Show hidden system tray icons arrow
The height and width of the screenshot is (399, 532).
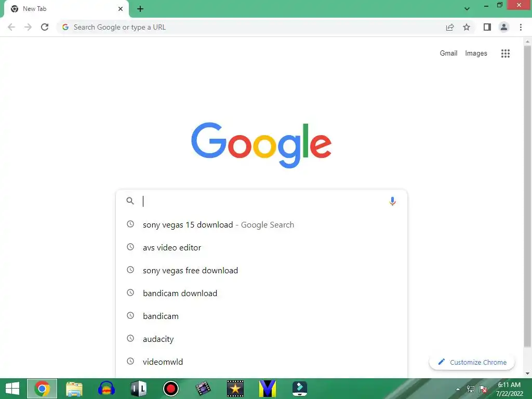458,389
